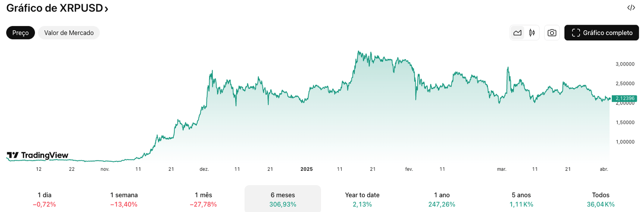Screen dimensions: 644x212
Task: Click the TradingView logo
Action: pos(38,156)
